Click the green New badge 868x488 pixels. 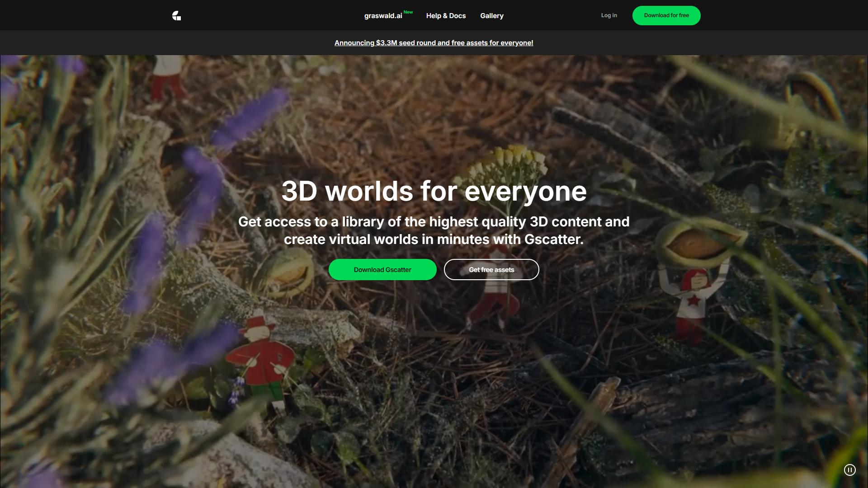(408, 12)
